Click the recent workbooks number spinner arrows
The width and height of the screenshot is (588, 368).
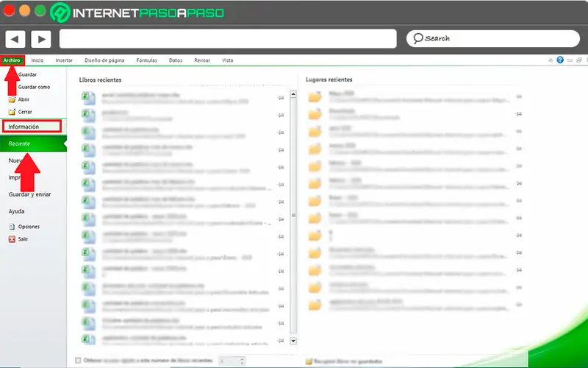click(242, 361)
